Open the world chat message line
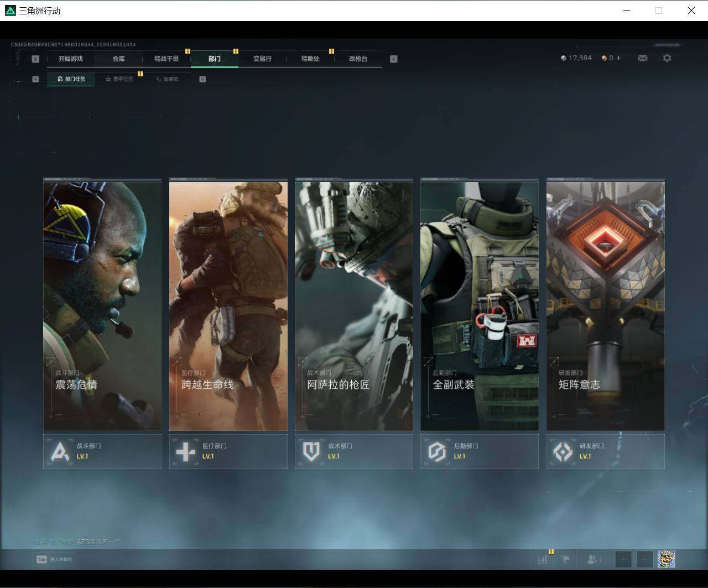Viewport: 708px width, 588px height. coord(77,542)
